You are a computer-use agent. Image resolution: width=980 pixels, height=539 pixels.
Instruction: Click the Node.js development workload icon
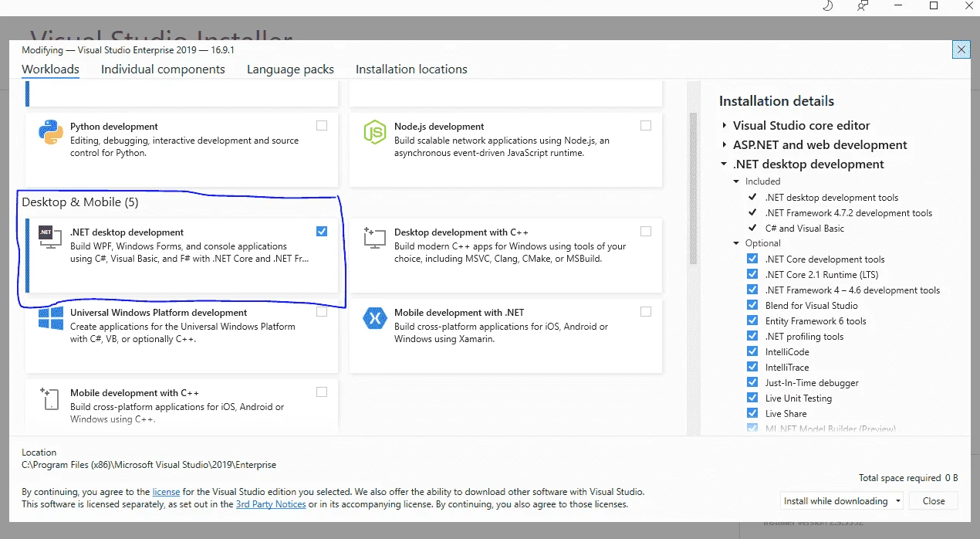click(375, 133)
